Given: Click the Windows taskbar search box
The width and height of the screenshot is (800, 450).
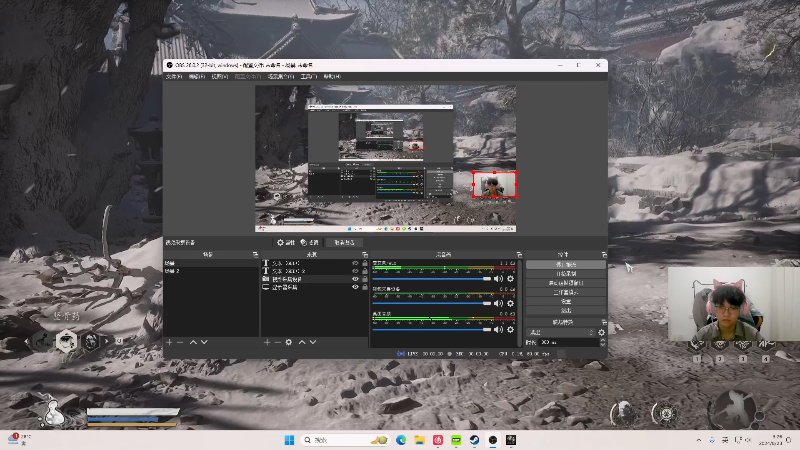Looking at the screenshot, I should point(345,440).
